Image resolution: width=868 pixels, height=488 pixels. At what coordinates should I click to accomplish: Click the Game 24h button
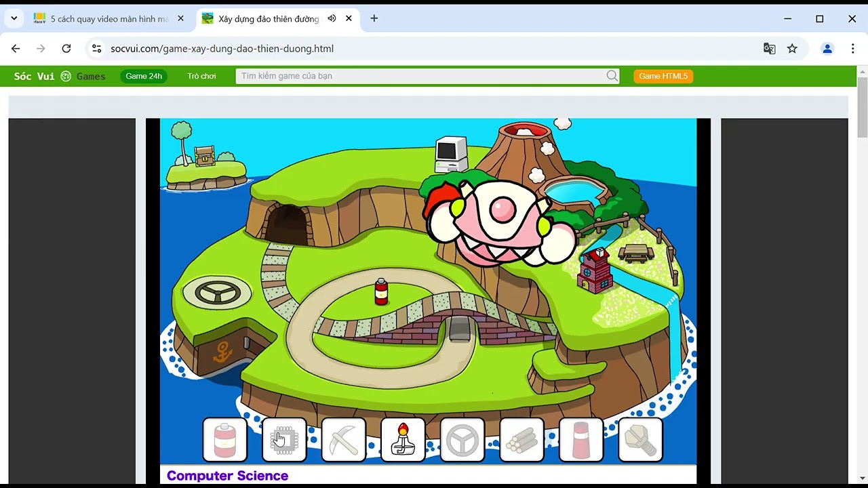pyautogui.click(x=144, y=76)
